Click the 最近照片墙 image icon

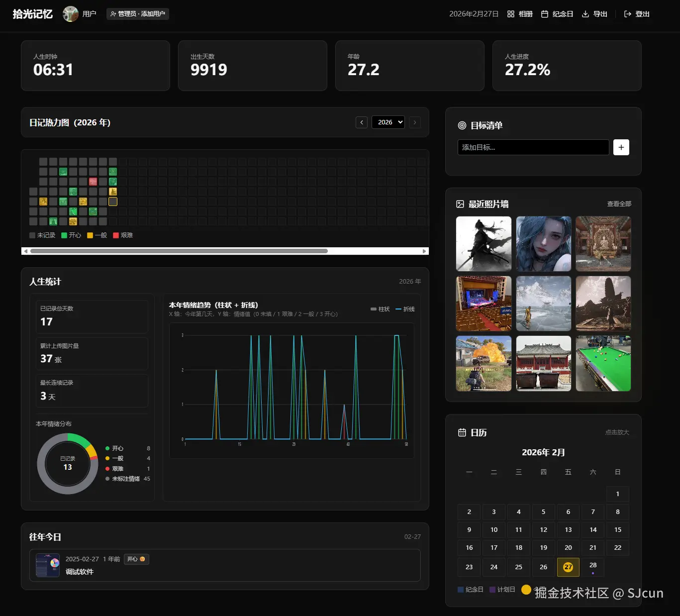click(x=460, y=204)
